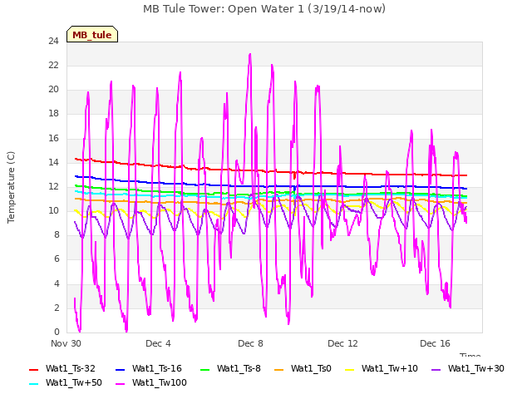Screen dimensions: 532x399
Task: Click the blue Wat1_Ts-16 legend swatch
Action: (x=120, y=369)
